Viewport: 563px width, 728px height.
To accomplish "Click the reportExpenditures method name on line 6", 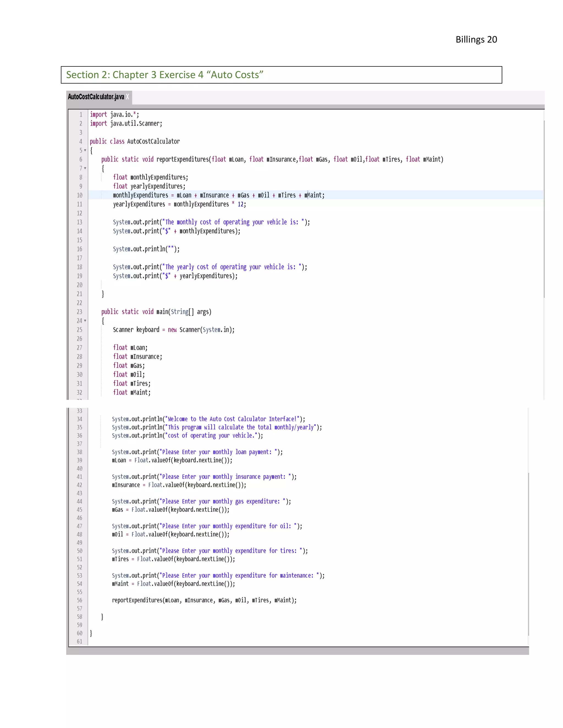I will [183, 159].
